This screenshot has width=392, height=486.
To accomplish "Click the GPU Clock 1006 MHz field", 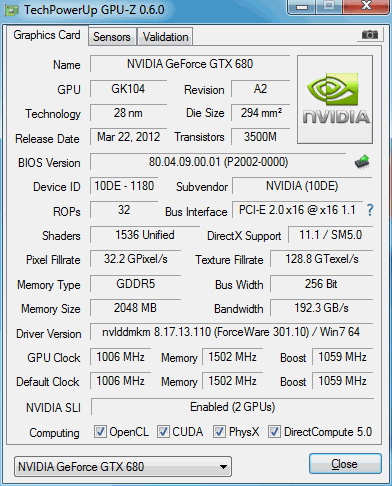I will (x=120, y=357).
